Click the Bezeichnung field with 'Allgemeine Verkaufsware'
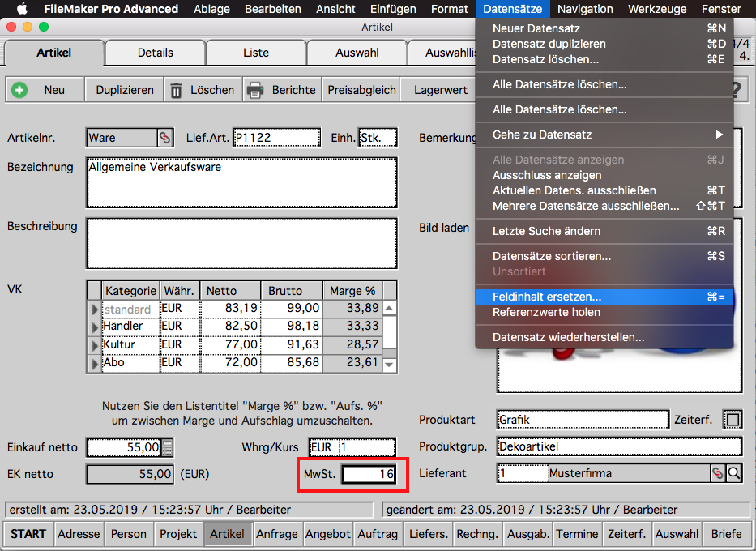This screenshot has width=756, height=551. coord(241,182)
